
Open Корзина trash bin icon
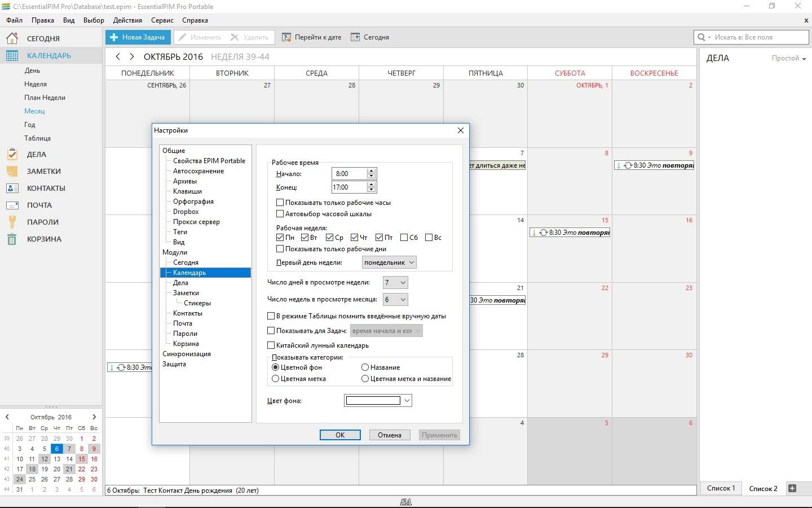[x=12, y=239]
